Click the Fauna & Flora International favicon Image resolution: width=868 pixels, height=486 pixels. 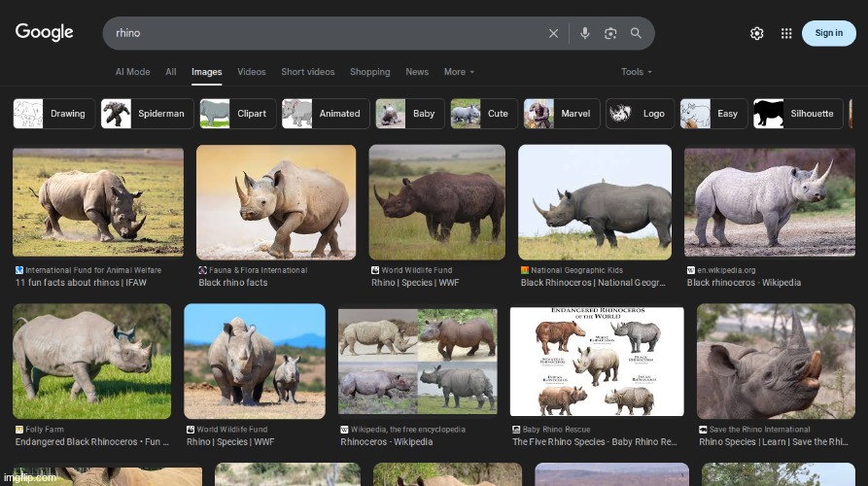pyautogui.click(x=202, y=270)
